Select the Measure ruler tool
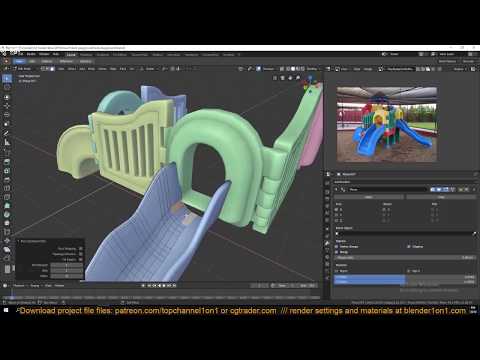Screen dimensions: 480x360 point(7,143)
